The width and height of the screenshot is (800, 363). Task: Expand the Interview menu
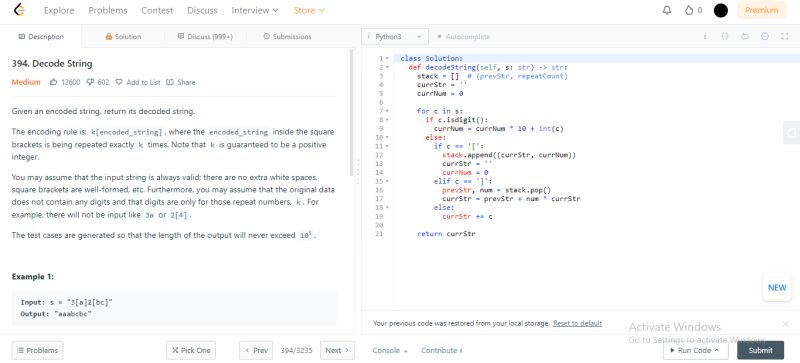coord(255,10)
